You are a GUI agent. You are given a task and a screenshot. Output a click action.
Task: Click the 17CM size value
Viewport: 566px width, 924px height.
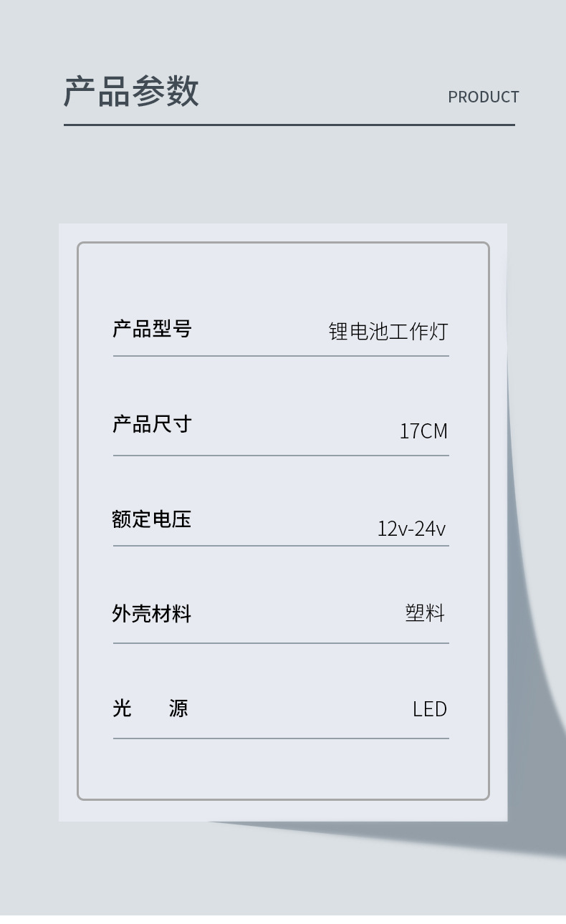423,431
